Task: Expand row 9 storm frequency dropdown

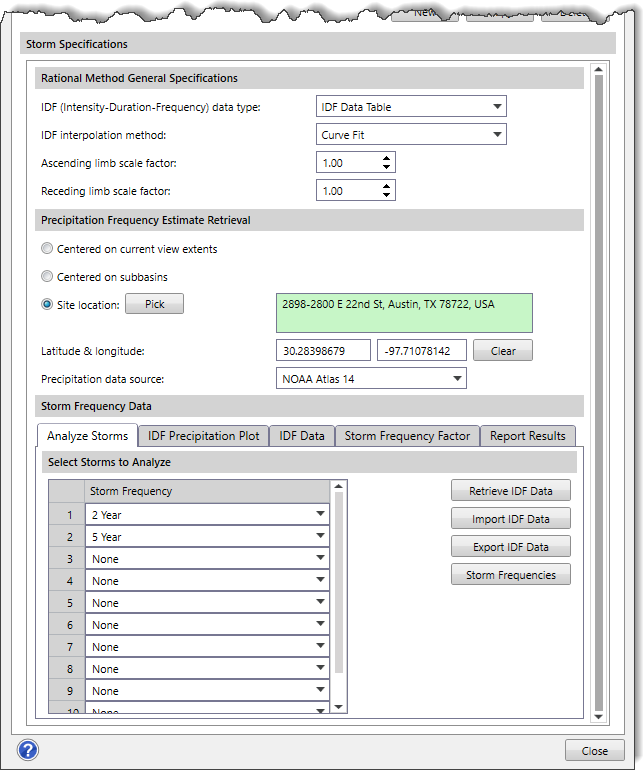Action: coord(320,690)
